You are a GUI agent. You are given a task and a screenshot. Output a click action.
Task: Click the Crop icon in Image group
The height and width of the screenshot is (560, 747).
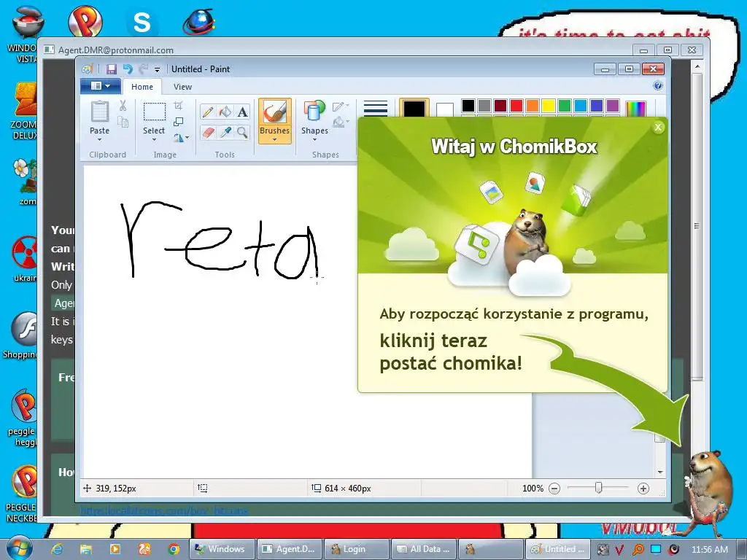tap(178, 106)
